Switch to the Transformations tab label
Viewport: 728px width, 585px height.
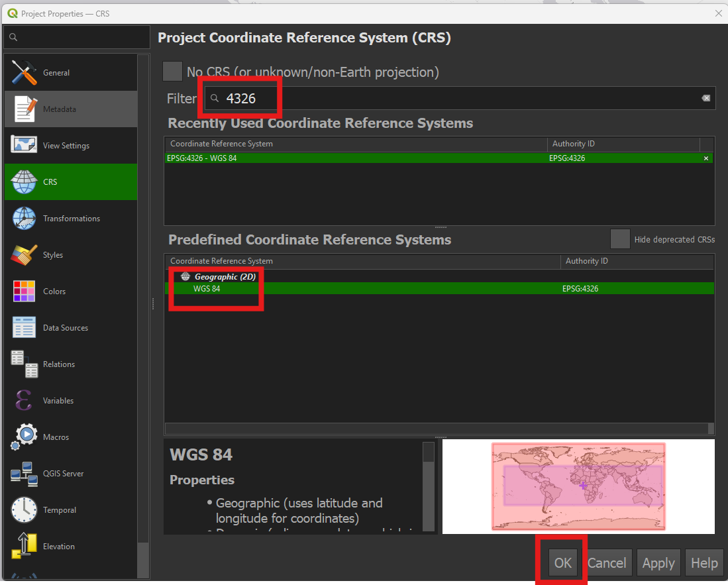(72, 219)
